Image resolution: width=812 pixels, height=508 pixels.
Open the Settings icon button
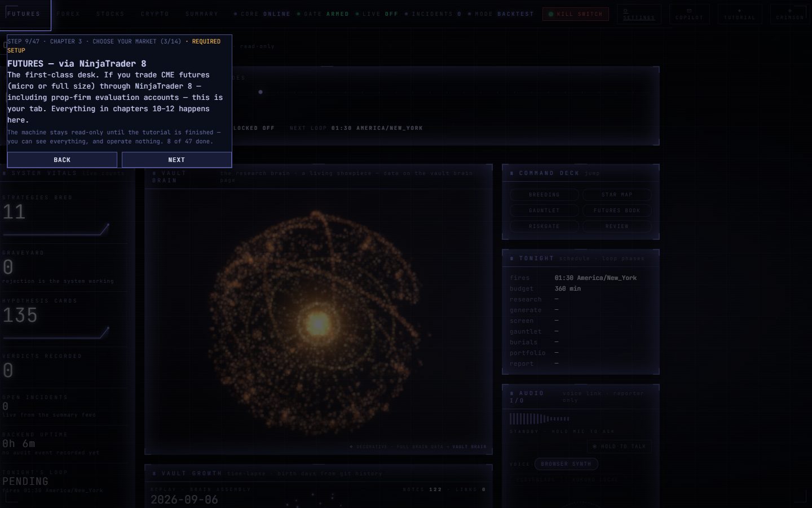(639, 14)
